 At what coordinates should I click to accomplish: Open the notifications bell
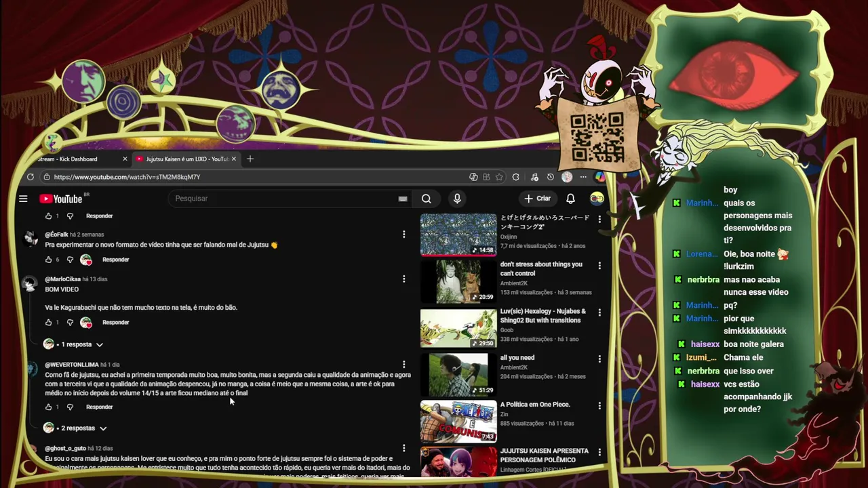coord(570,199)
